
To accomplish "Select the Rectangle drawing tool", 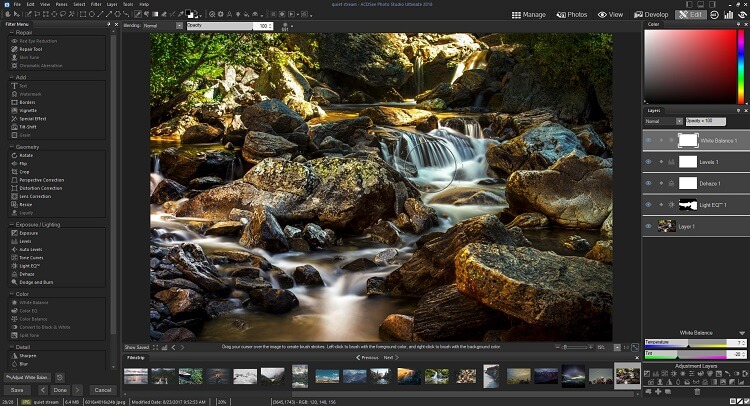I will (x=83, y=14).
